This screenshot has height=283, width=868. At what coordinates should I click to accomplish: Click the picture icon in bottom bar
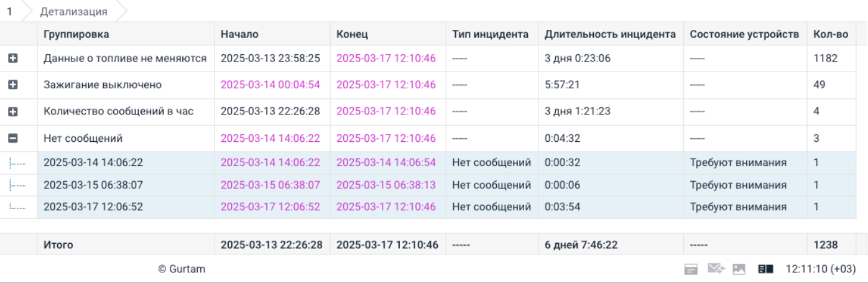point(739,269)
